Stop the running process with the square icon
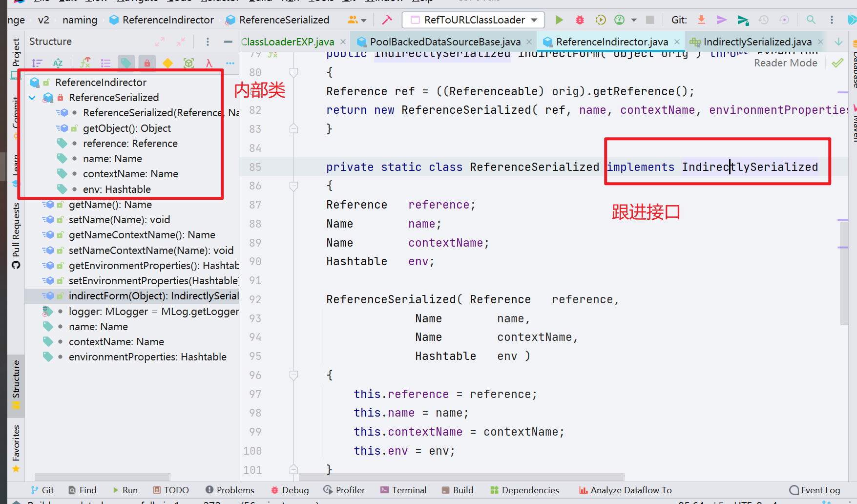This screenshot has height=504, width=857. point(650,20)
